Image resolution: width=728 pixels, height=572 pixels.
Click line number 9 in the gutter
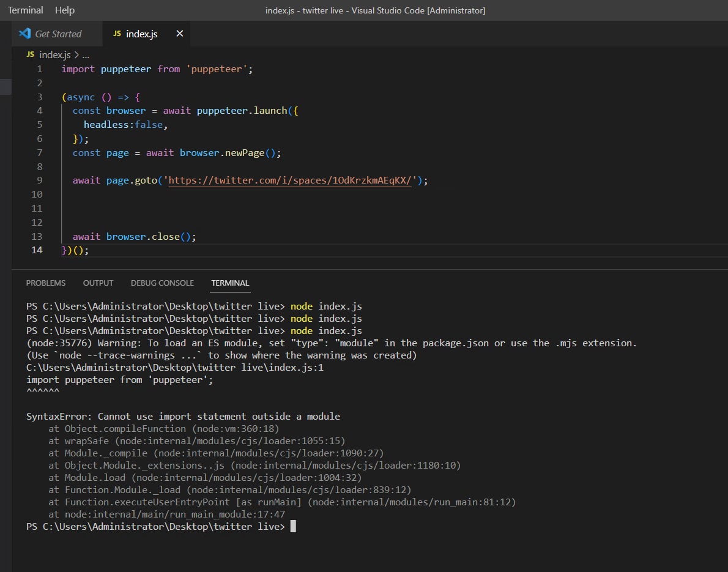point(40,180)
